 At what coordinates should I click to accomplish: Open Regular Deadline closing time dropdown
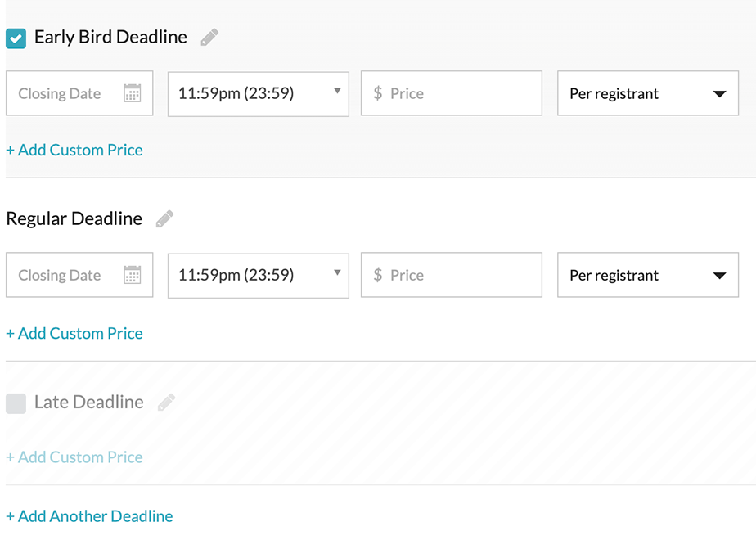[x=258, y=276]
